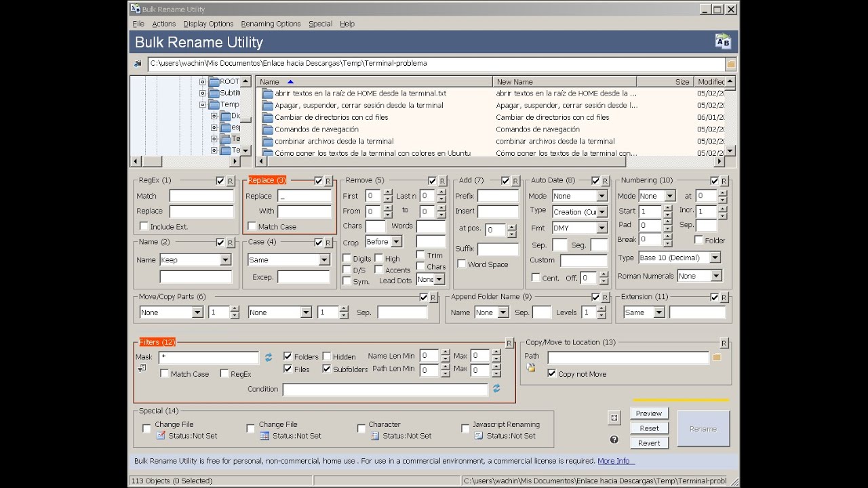Open Numbering Type Base 10 dropdown
Screen dimensions: 868x488
tap(715, 258)
